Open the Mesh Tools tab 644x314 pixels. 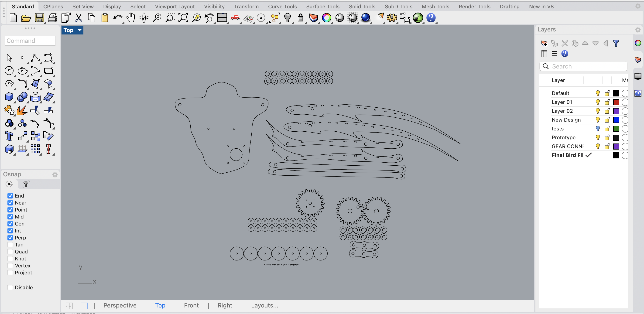tap(435, 7)
